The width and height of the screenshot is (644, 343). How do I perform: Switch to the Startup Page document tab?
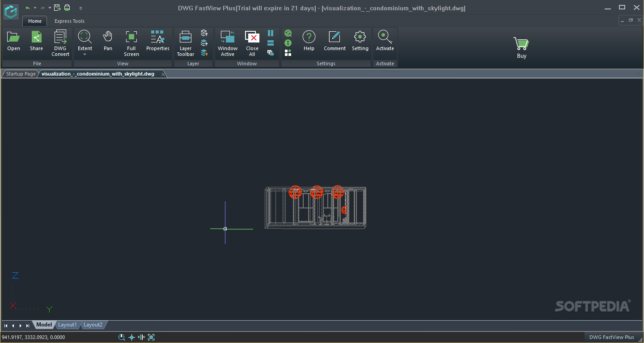(21, 74)
